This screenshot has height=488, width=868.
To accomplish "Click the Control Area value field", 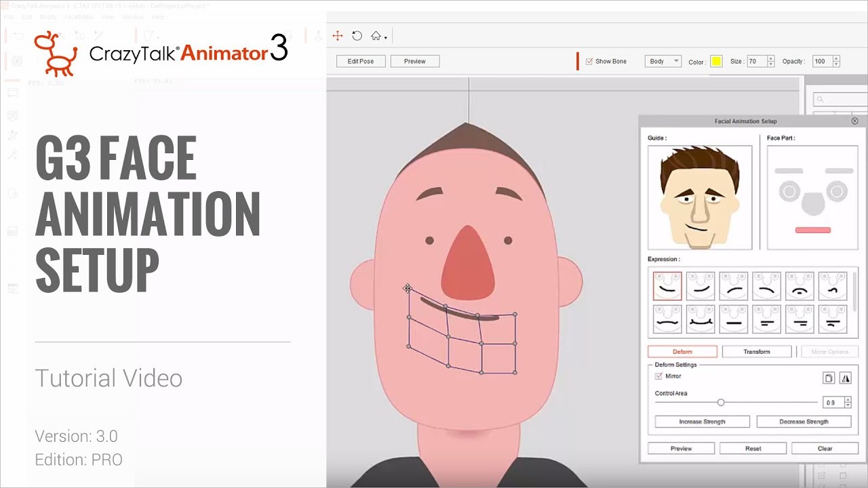I will point(833,403).
